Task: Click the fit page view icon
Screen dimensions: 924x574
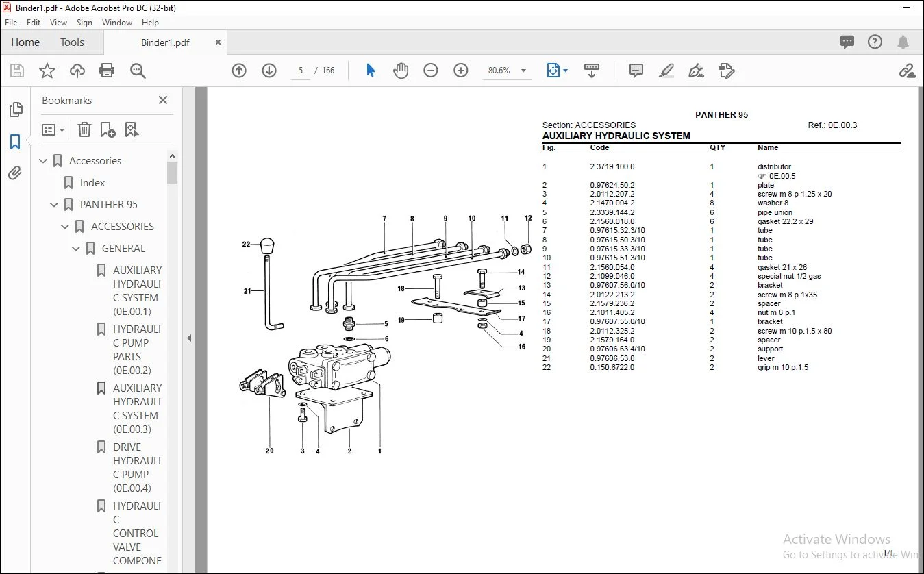Action: [x=553, y=71]
